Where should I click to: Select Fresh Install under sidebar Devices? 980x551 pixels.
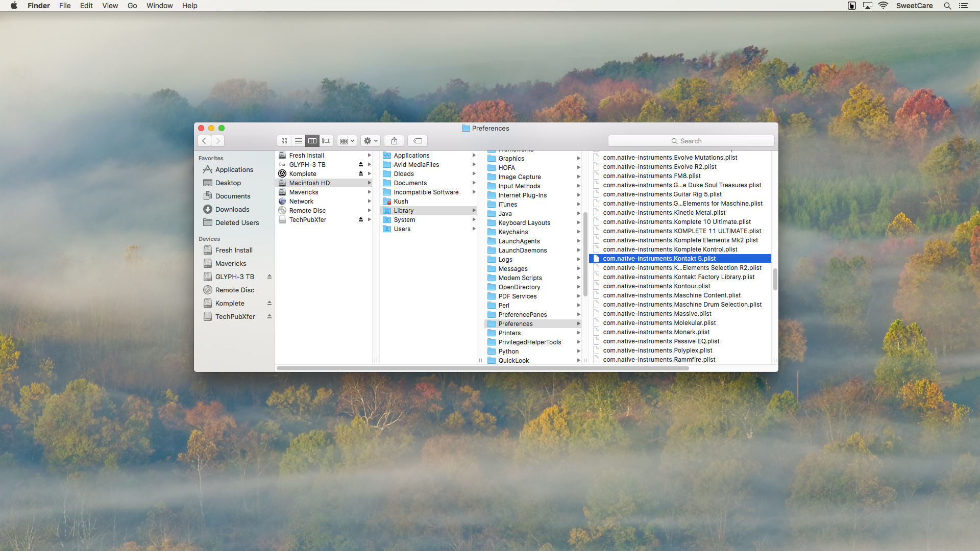coord(234,250)
